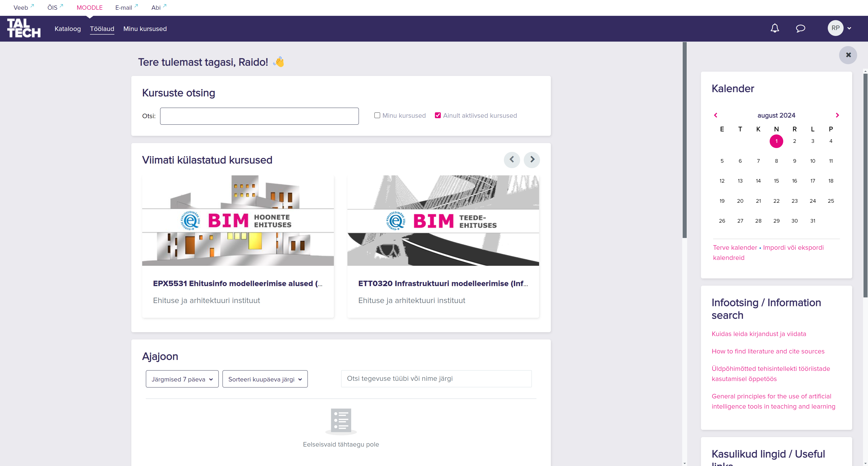Go to previous month in calendar
The height and width of the screenshot is (466, 868).
716,115
